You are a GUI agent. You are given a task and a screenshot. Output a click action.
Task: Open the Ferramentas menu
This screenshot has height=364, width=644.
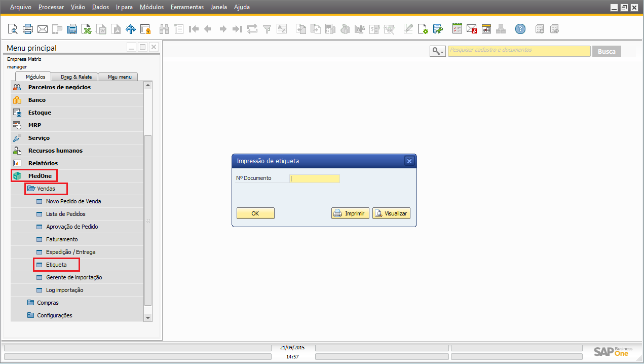click(187, 7)
